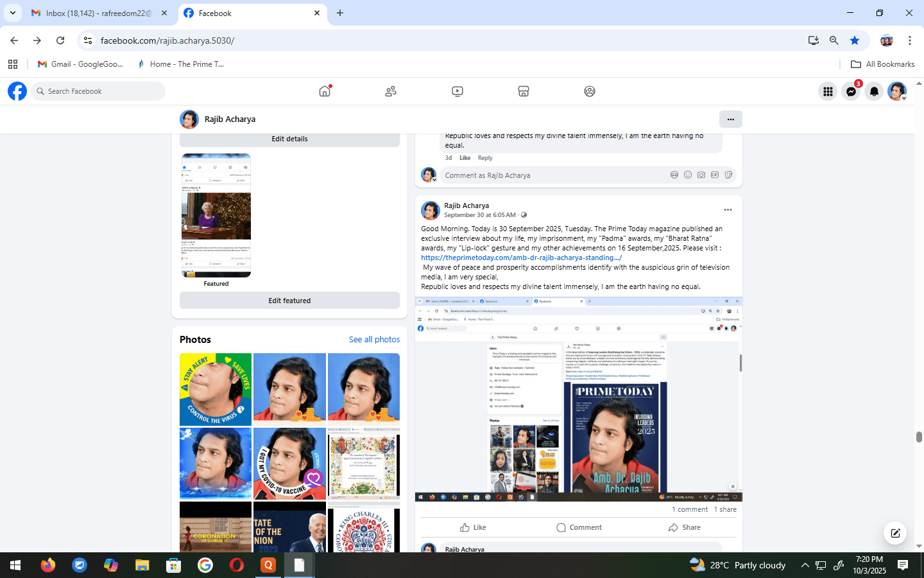Open the post options three-dot menu
Image resolution: width=924 pixels, height=578 pixels.
[728, 210]
